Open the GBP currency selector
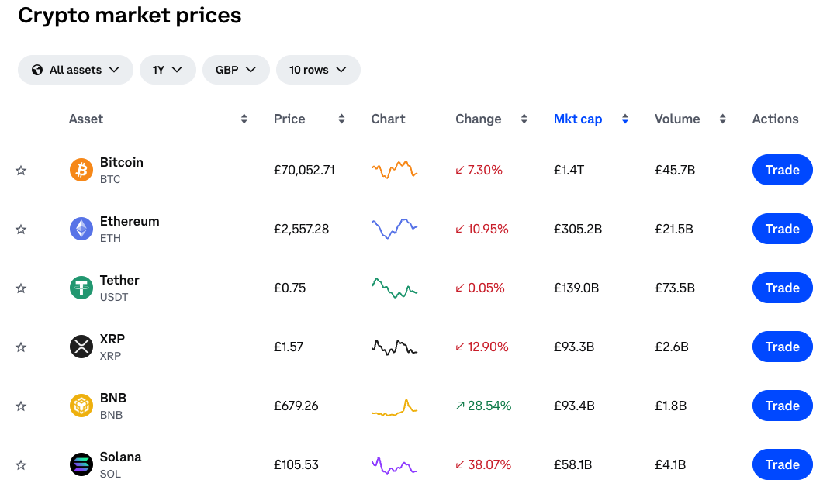 click(x=236, y=69)
